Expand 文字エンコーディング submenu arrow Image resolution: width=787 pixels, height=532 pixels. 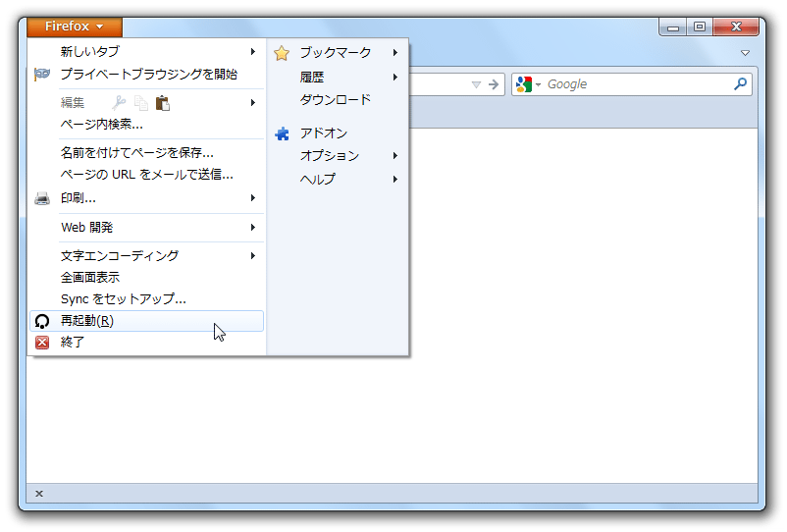coord(253,256)
